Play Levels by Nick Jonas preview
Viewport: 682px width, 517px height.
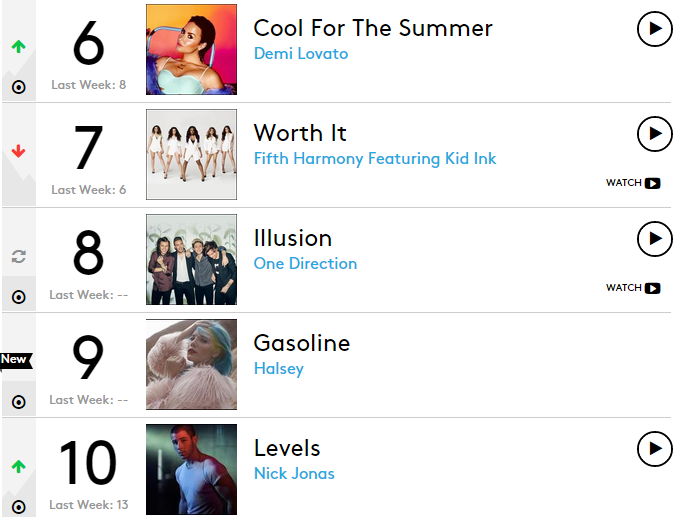point(654,449)
